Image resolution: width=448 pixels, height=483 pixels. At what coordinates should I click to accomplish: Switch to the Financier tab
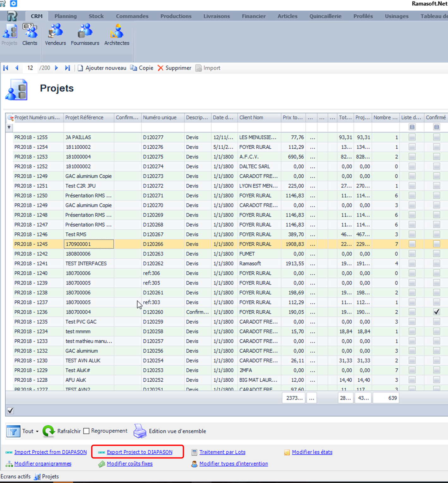253,16
